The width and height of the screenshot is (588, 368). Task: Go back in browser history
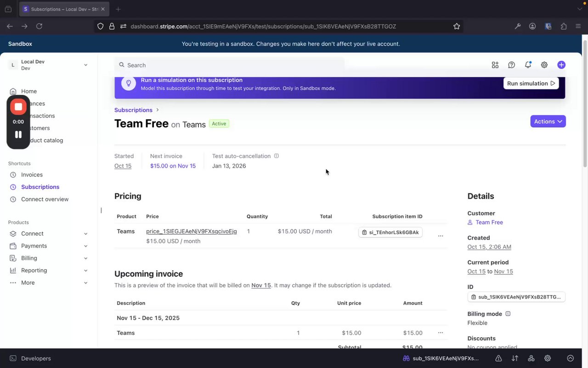10,26
